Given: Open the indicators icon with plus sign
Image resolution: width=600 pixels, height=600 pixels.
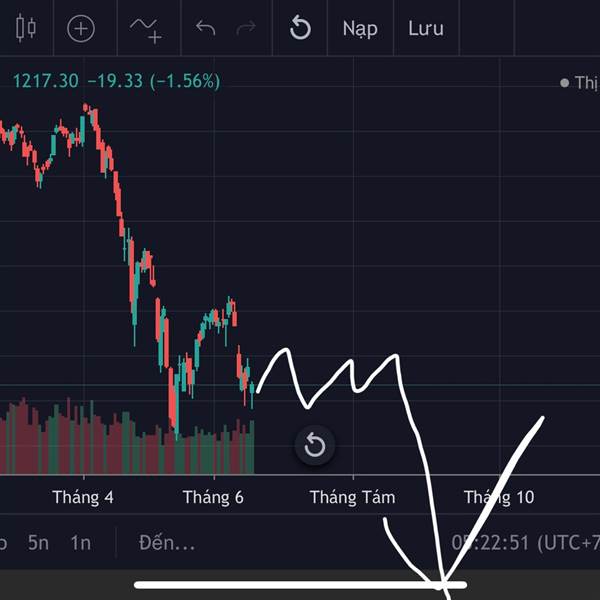Looking at the screenshot, I should coord(146,30).
